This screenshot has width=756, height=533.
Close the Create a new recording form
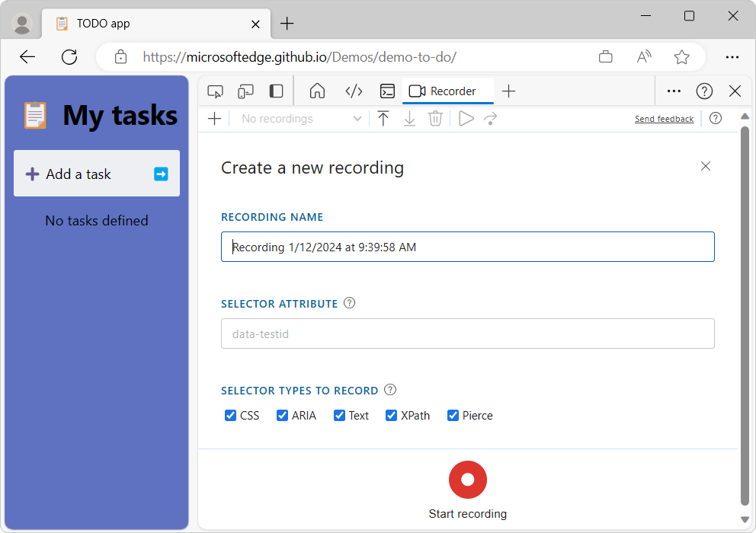pyautogui.click(x=706, y=166)
